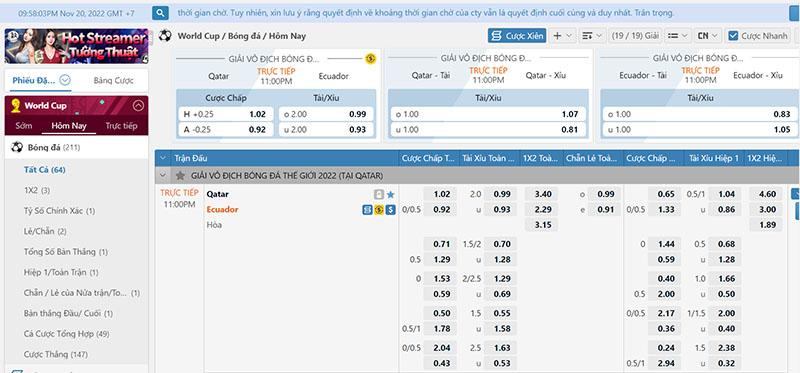Click the checkmark circle icon beside Phiếu Đặ...
Screen dimensions: 800x373
tap(65, 80)
